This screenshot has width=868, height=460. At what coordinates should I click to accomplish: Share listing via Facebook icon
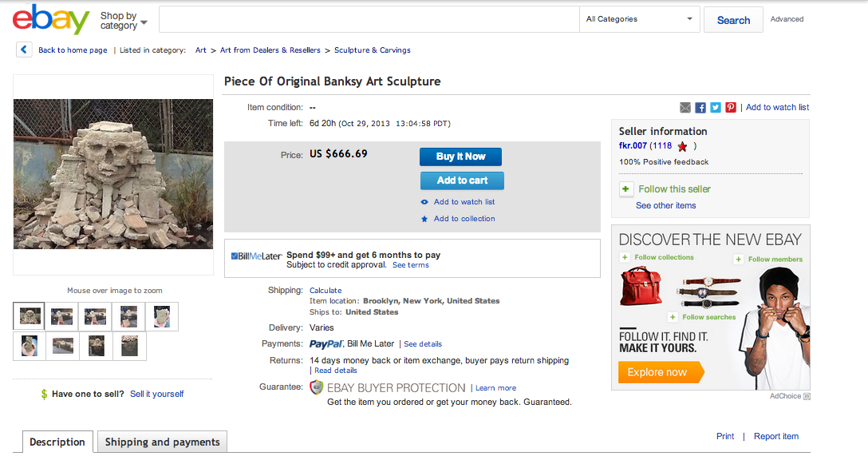(700, 108)
